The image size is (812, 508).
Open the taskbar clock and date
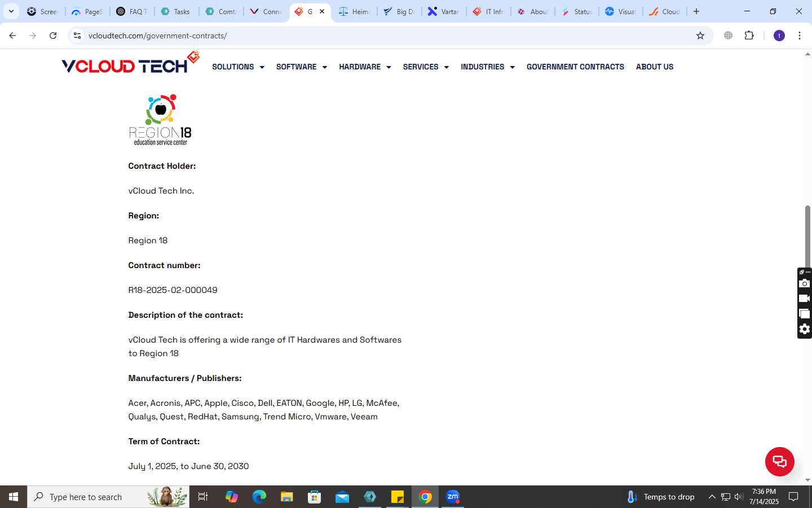pos(764,497)
